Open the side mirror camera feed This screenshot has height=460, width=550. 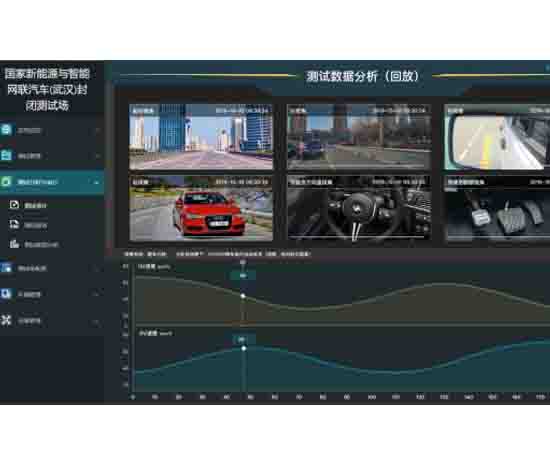pyautogui.click(x=497, y=137)
